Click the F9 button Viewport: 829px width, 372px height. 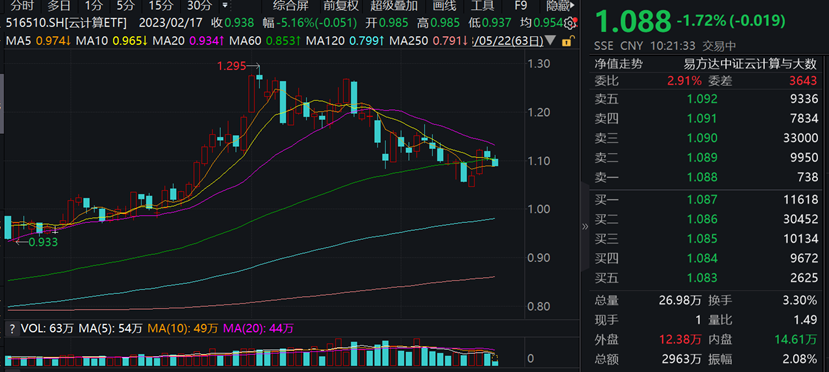tap(521, 6)
